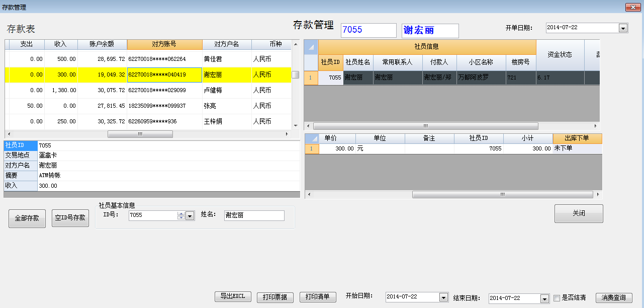This screenshot has height=308, width=644.
Task: Select the row for 王梓娟
Action: (148, 121)
